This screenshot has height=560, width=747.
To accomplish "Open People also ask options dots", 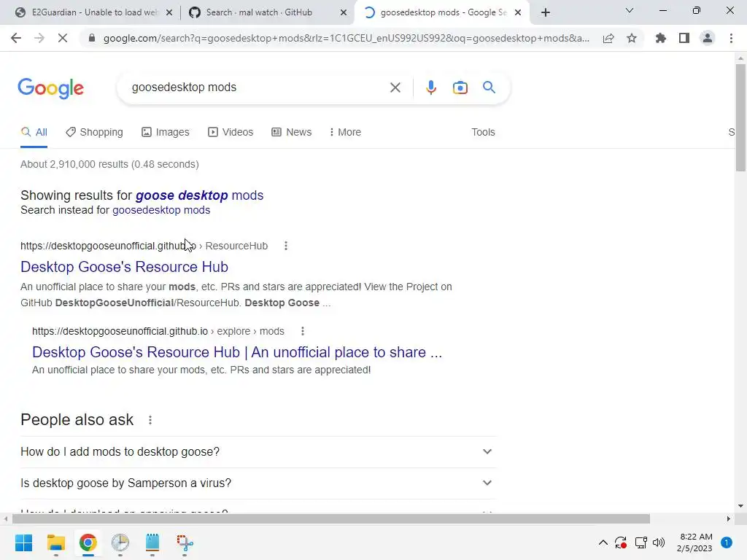I will pos(150,420).
